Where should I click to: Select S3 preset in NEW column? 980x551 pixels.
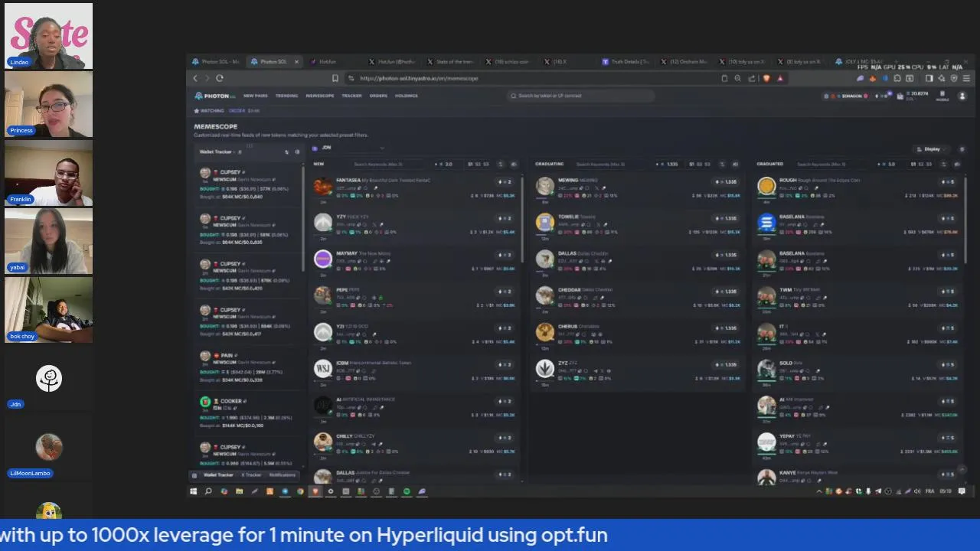coord(485,164)
